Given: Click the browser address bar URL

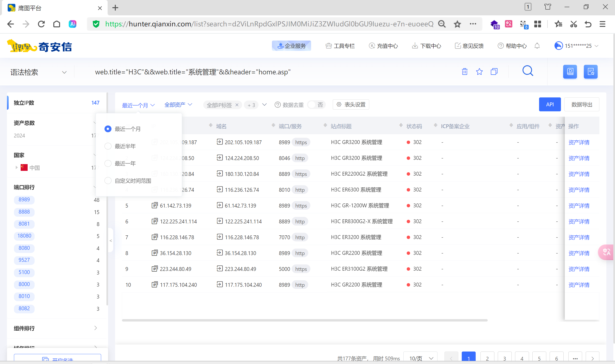Looking at the screenshot, I should point(269,24).
